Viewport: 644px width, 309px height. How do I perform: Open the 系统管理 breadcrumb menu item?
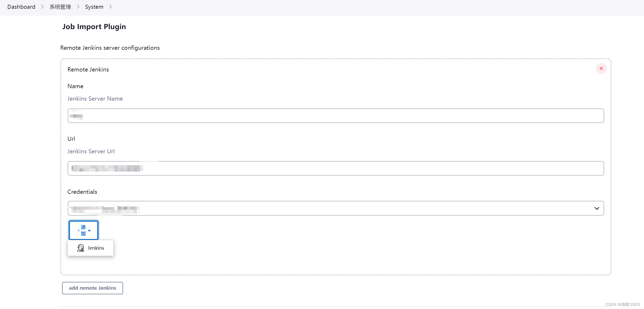60,7
